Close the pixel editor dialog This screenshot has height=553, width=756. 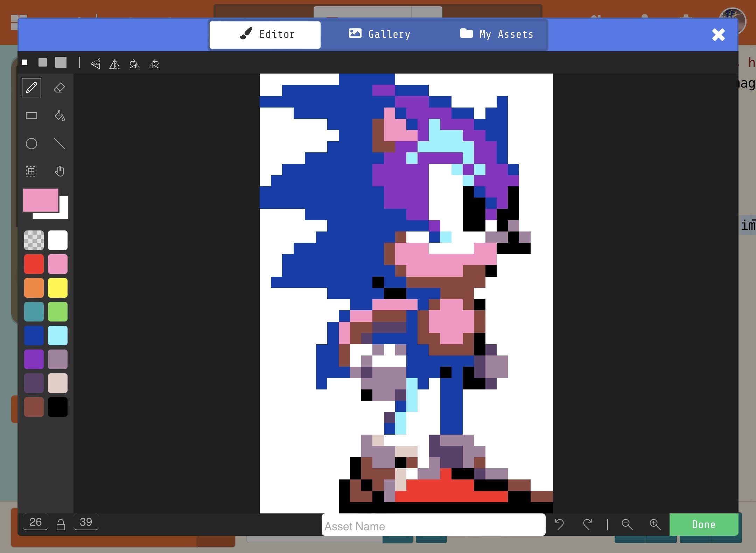pyautogui.click(x=718, y=35)
